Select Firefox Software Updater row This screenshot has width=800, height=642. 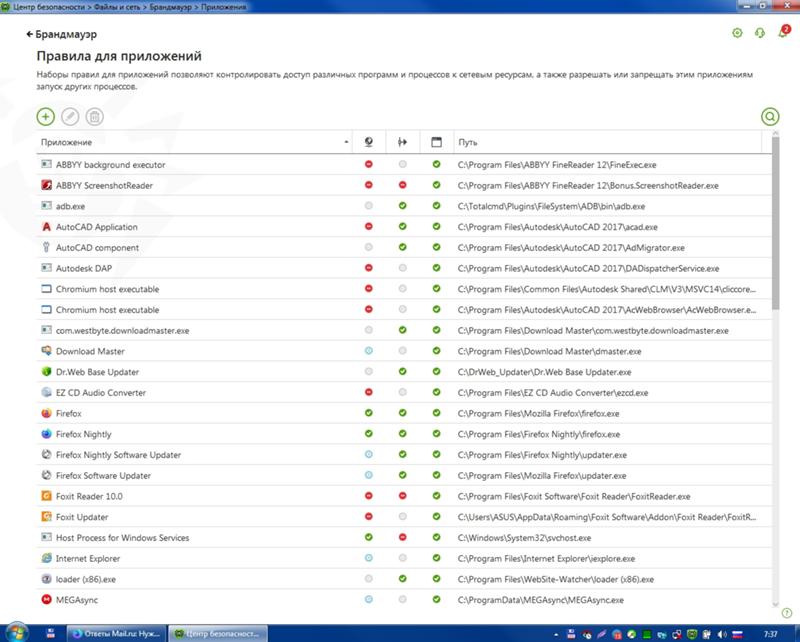point(404,476)
